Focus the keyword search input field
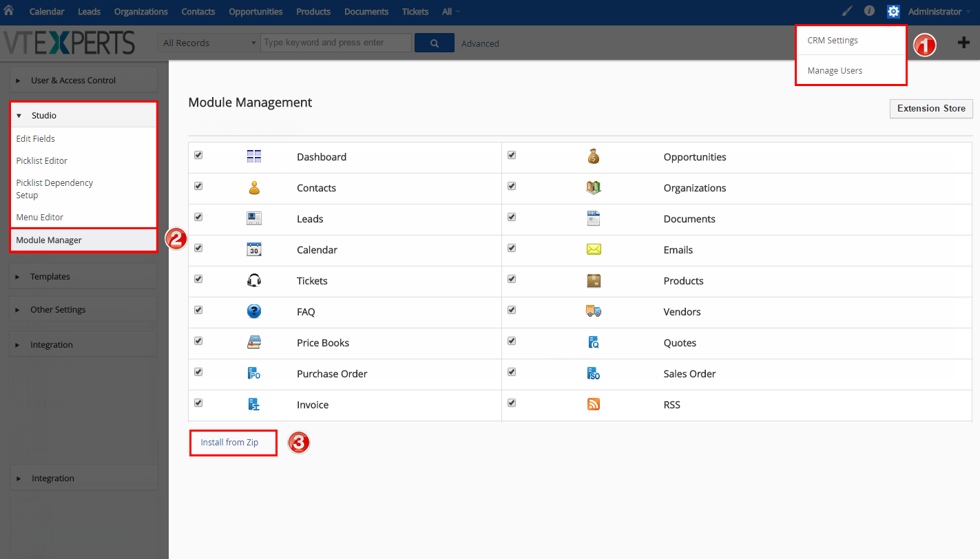 point(336,43)
